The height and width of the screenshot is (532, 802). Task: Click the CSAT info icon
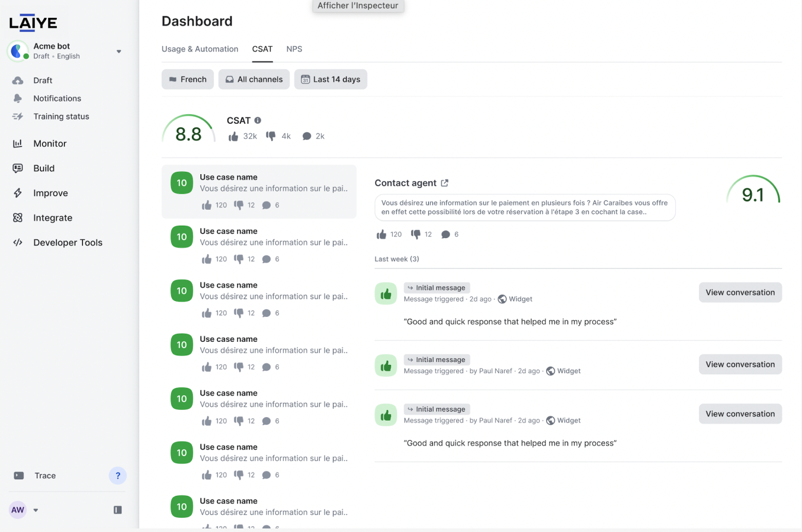click(x=258, y=120)
